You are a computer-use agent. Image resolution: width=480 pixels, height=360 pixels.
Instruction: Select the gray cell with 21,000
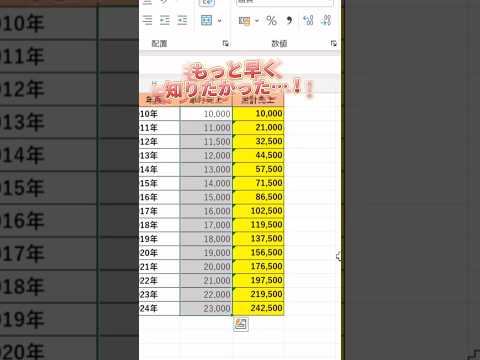click(206, 280)
